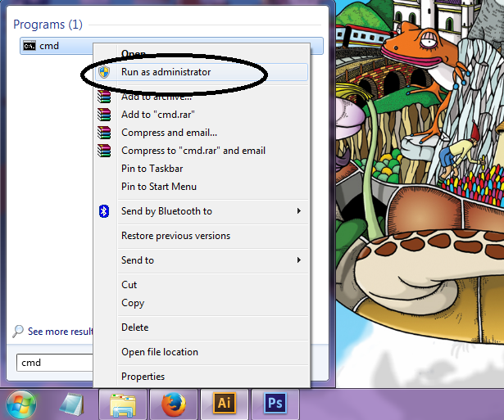Click the See more results link
Viewport: 504px width, 420px height.
point(60,331)
